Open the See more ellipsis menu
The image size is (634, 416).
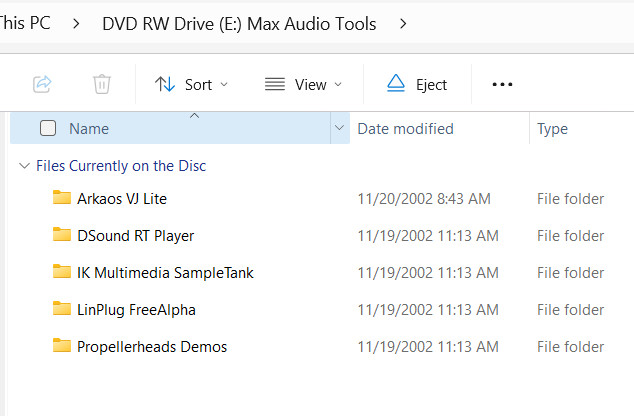coord(502,84)
